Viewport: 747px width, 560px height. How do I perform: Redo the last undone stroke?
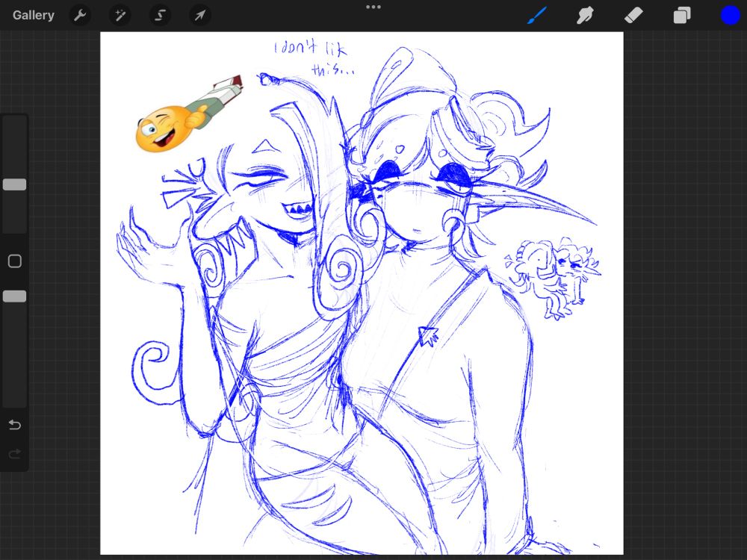coord(15,454)
